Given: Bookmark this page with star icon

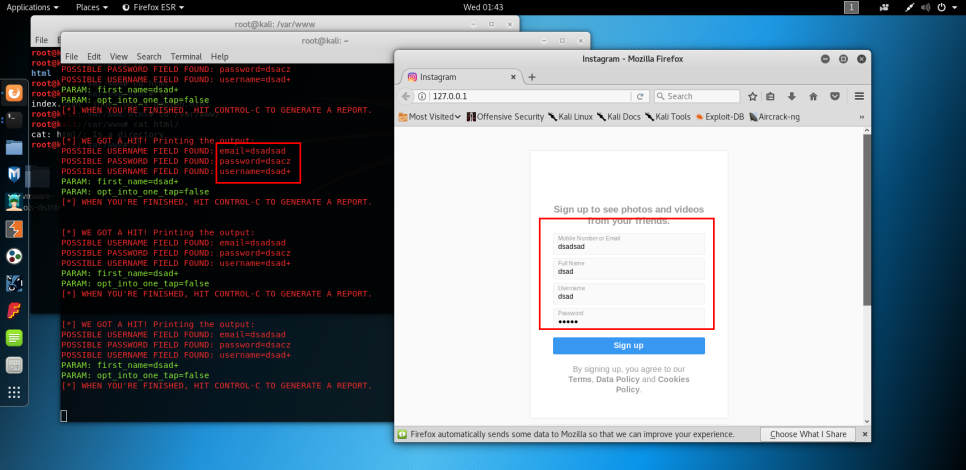Looking at the screenshot, I should pyautogui.click(x=752, y=97).
